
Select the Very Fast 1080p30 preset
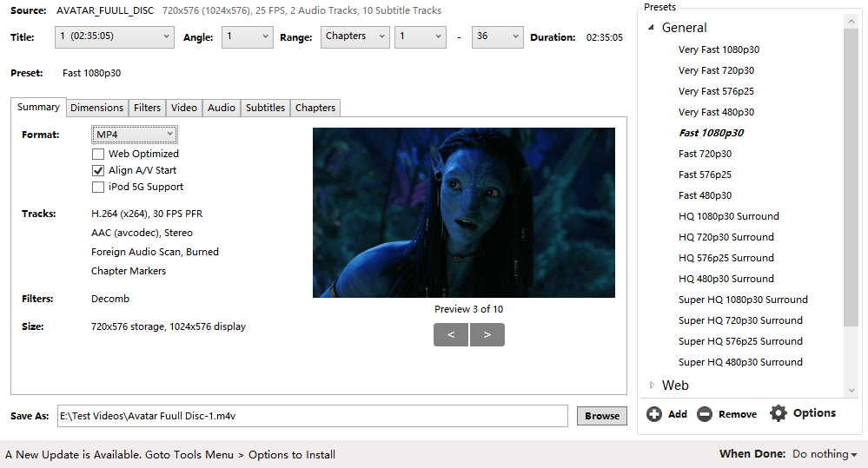[x=719, y=49]
